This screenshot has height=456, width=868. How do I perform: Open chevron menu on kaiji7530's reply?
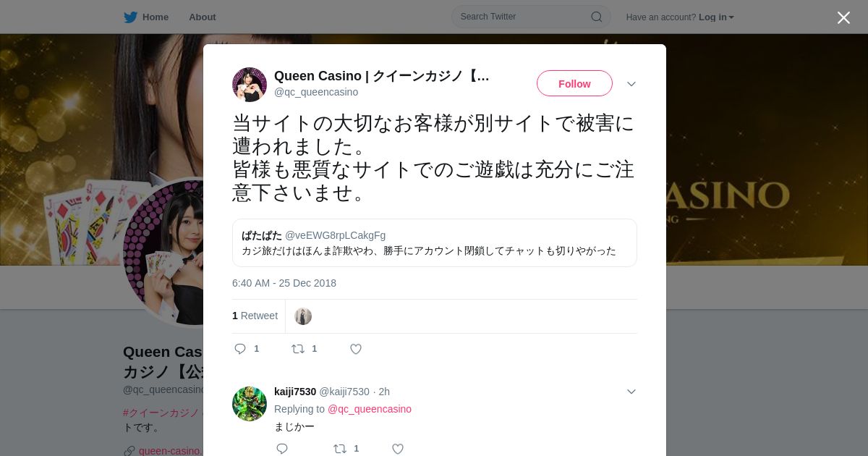(631, 392)
